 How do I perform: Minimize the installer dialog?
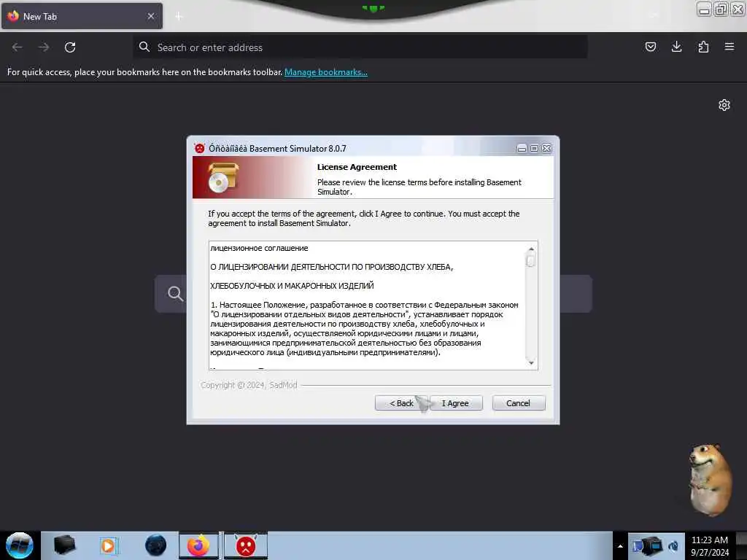click(x=522, y=149)
